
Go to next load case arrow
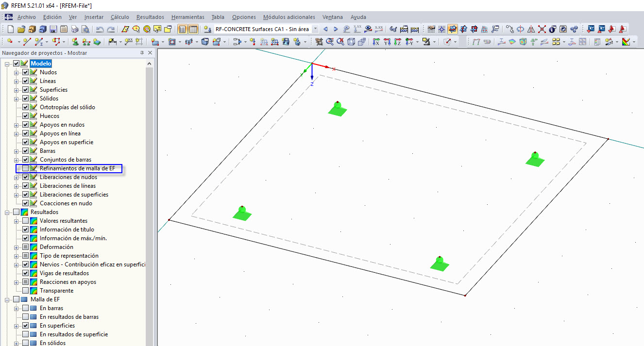336,29
